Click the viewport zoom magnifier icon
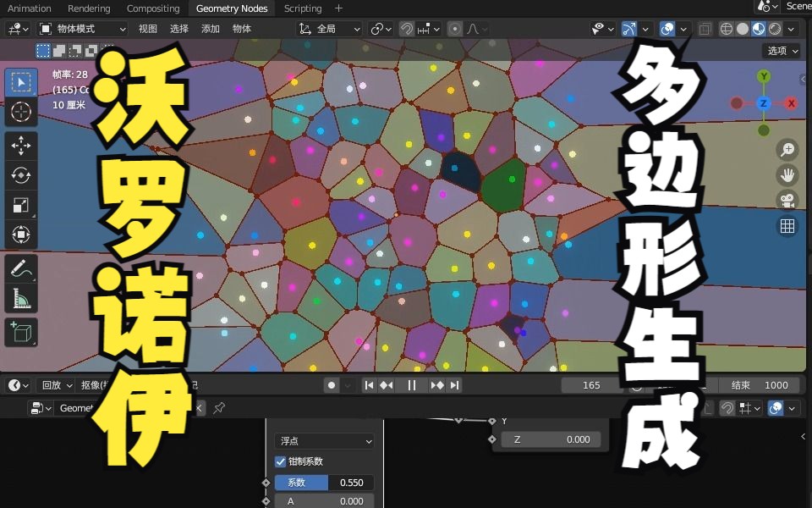The image size is (812, 508). pyautogui.click(x=787, y=150)
